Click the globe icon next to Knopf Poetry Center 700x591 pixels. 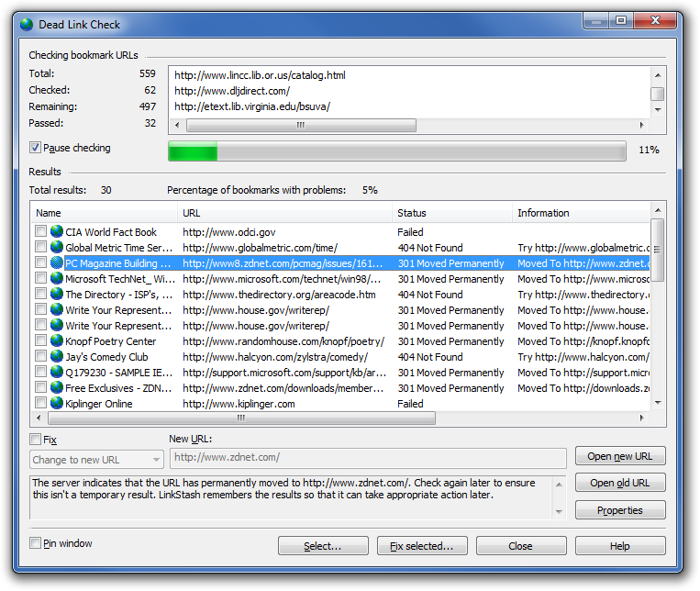pyautogui.click(x=57, y=341)
